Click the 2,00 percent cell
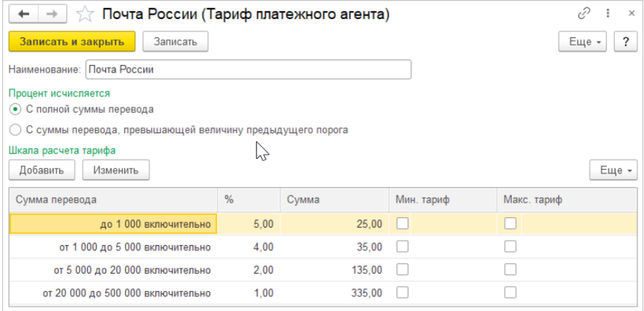 click(x=249, y=270)
